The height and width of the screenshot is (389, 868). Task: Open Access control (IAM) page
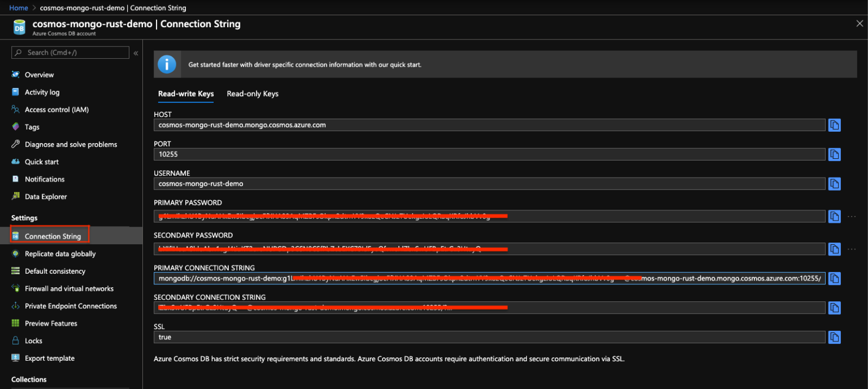57,110
